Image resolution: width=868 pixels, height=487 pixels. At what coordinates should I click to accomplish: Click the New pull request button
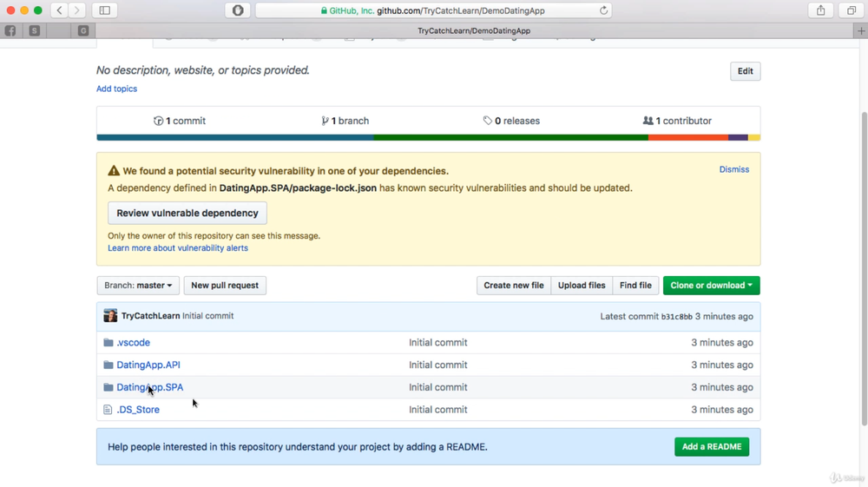click(225, 286)
